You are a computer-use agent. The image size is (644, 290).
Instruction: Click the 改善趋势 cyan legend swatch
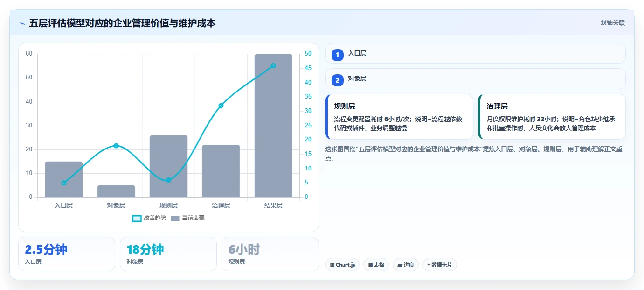137,218
